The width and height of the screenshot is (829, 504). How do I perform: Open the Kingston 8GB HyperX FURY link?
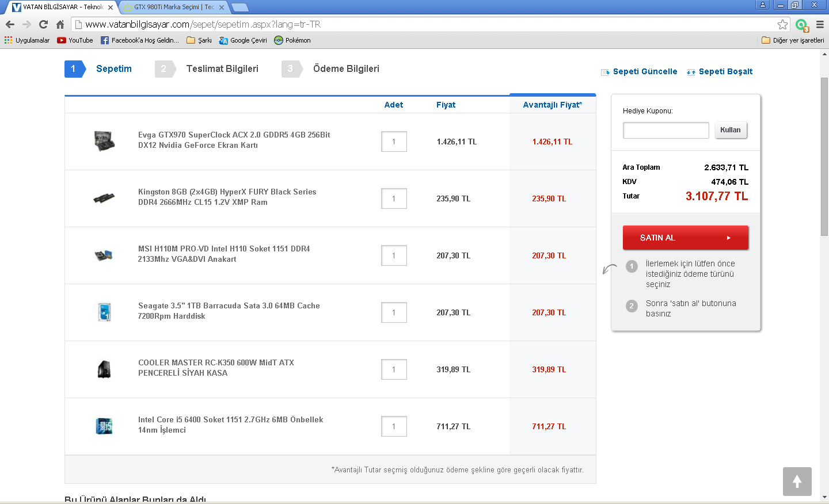click(227, 197)
